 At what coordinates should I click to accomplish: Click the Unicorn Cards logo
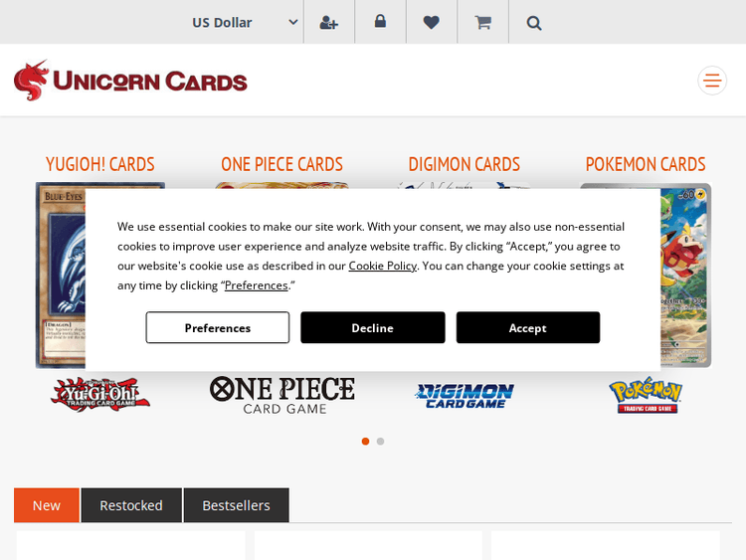[130, 81]
